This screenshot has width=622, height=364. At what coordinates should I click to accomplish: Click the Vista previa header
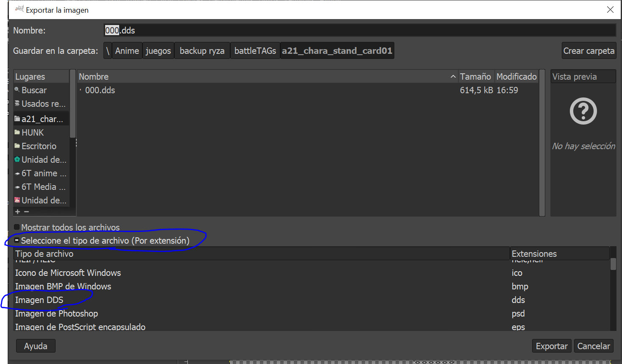pos(583,77)
